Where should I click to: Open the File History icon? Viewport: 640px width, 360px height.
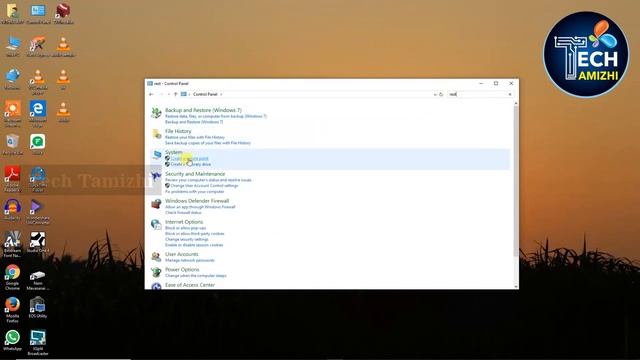[x=156, y=134]
